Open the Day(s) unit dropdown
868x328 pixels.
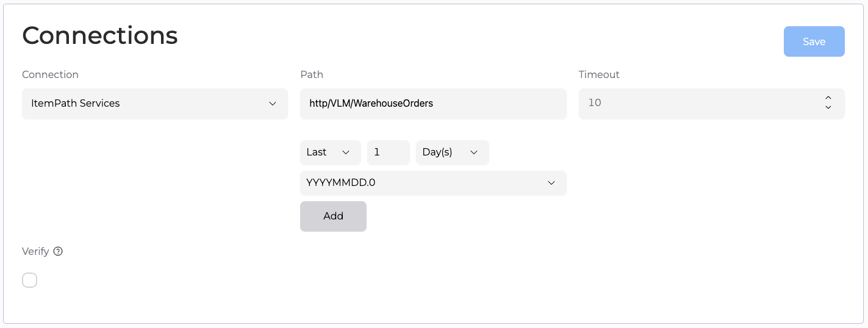click(x=452, y=152)
